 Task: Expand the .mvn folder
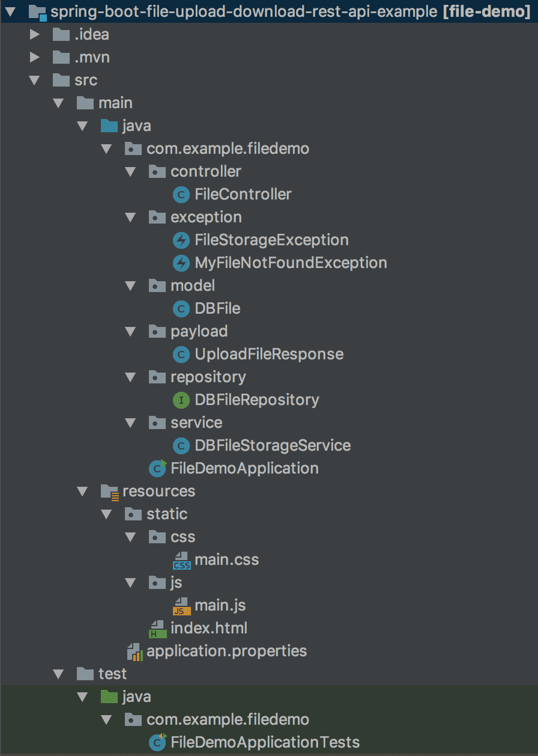[x=34, y=57]
